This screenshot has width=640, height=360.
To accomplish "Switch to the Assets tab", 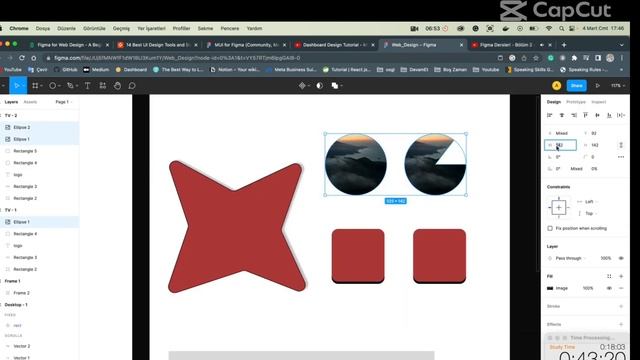I will point(30,102).
